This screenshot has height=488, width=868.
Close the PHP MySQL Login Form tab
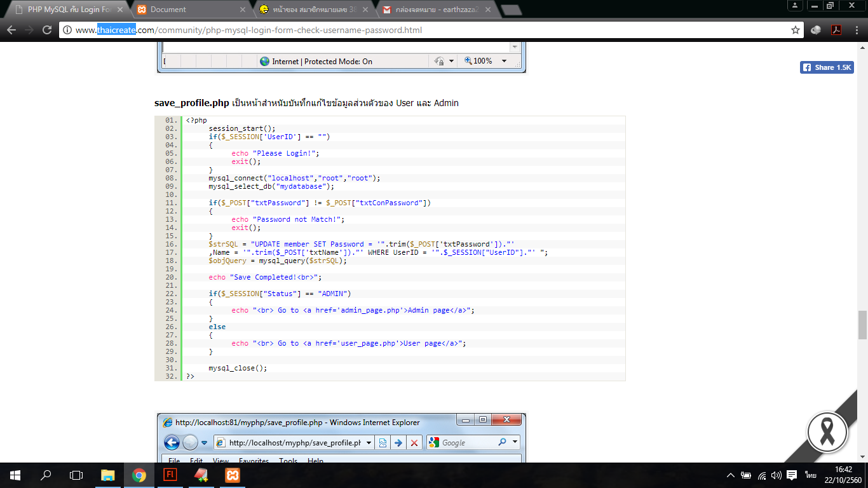120,10
